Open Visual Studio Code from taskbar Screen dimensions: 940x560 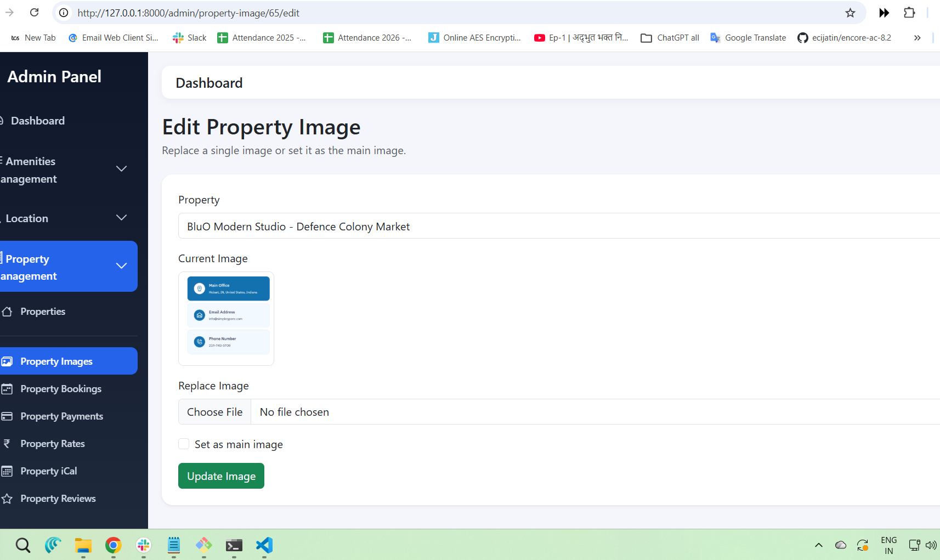coord(264,545)
